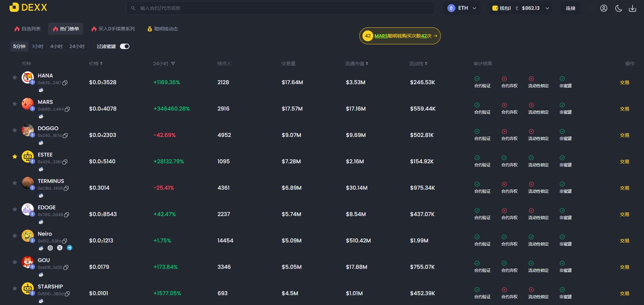This screenshot has width=644, height=305.
Task: Click the DEXX logo
Action: 28,7
